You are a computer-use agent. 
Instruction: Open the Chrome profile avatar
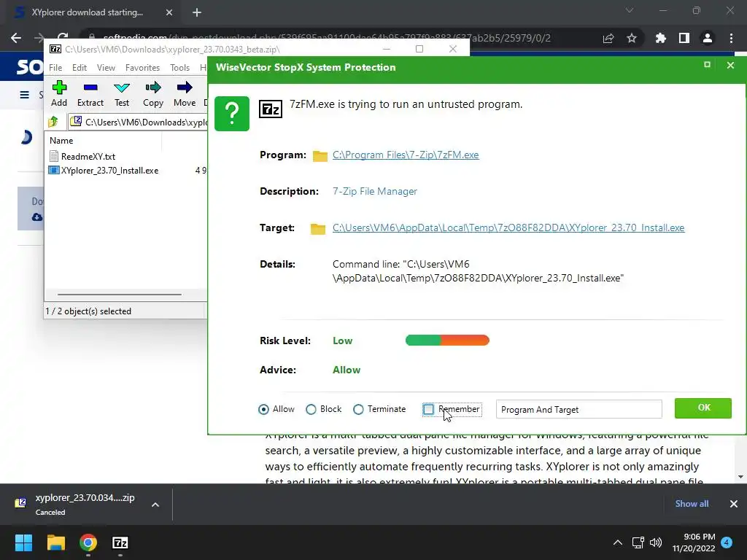click(x=708, y=38)
